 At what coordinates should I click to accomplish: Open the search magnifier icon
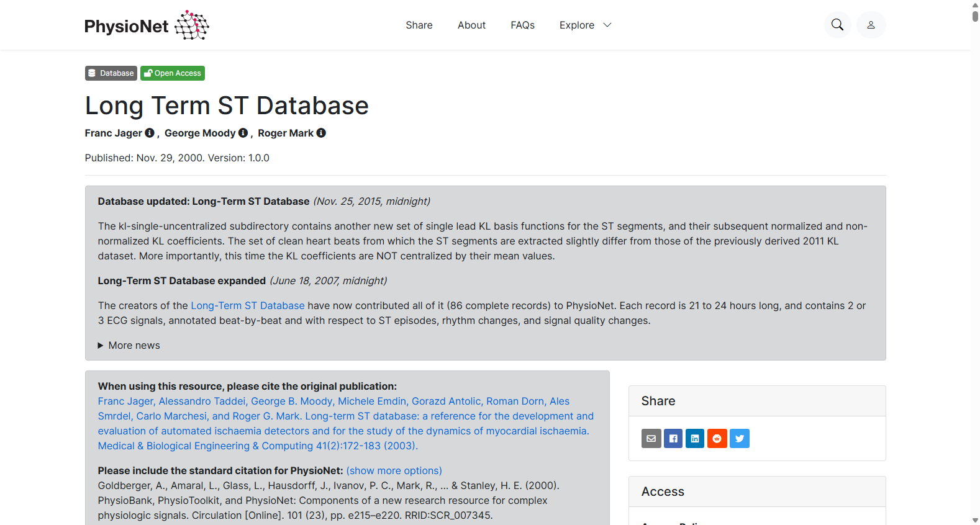[837, 25]
